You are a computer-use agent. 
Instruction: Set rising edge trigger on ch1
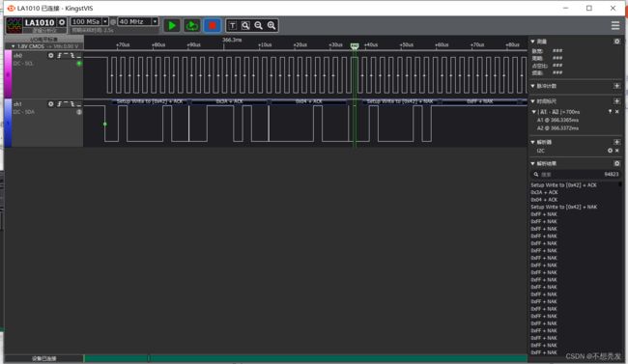59,104
